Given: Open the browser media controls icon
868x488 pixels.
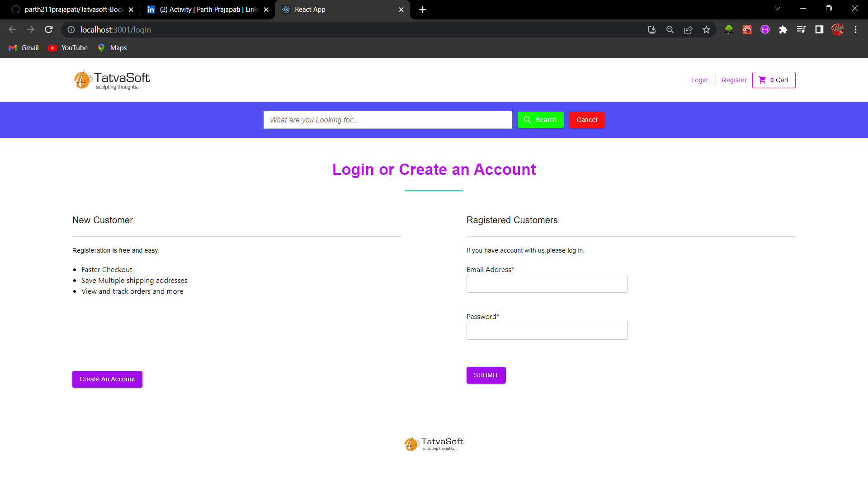Looking at the screenshot, I should point(801,29).
